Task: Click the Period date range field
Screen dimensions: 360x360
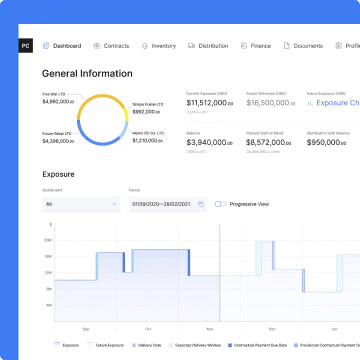Action: click(168, 204)
